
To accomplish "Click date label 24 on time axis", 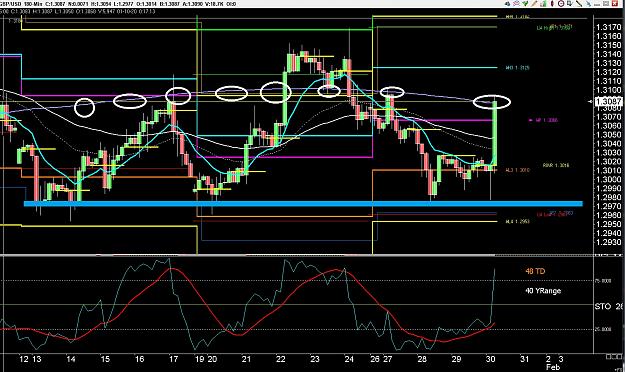I will [349, 359].
